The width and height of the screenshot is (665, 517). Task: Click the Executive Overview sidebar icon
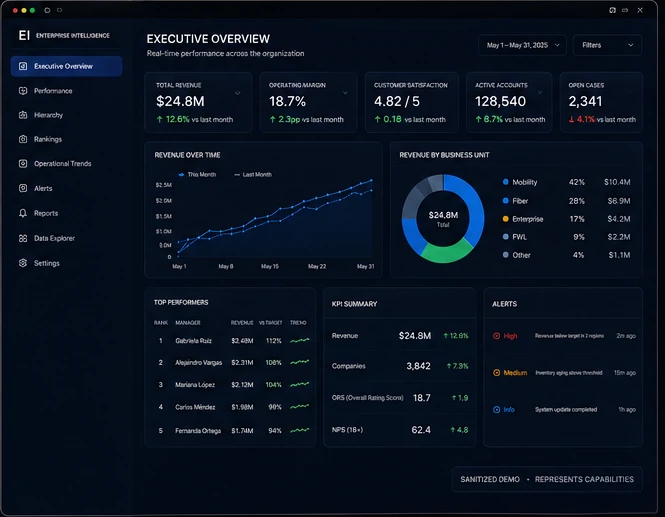point(23,66)
